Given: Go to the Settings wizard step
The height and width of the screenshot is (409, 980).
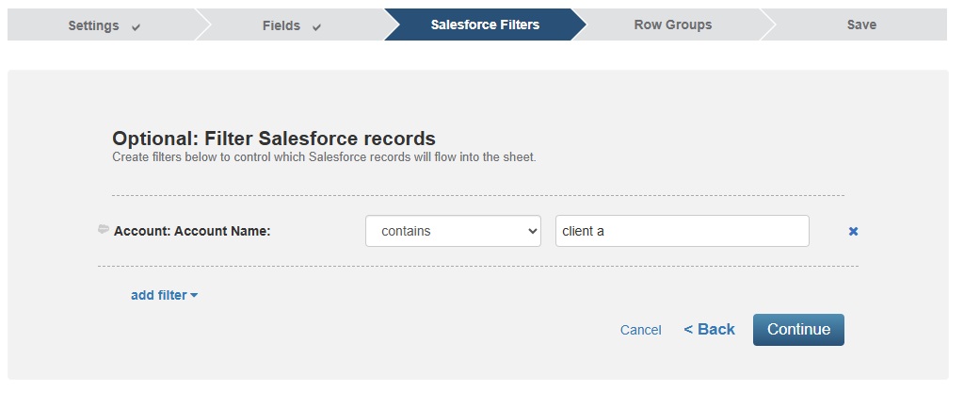Looking at the screenshot, I should click(x=104, y=25).
